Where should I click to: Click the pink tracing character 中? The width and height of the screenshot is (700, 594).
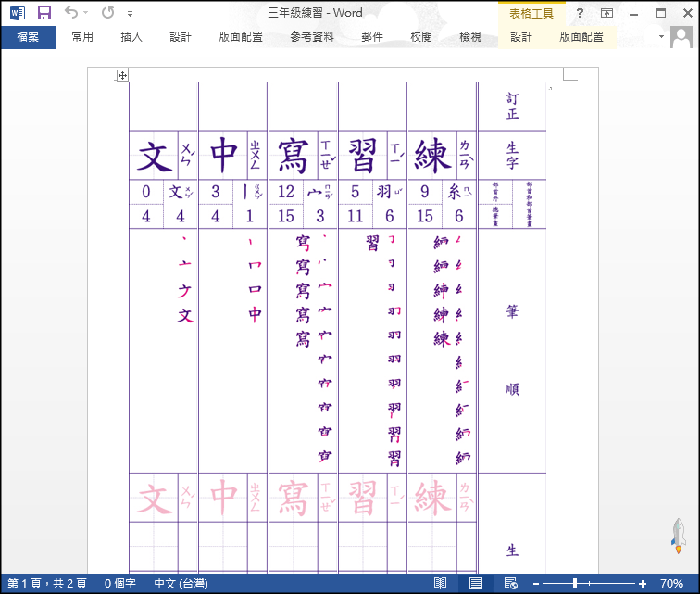tap(224, 498)
